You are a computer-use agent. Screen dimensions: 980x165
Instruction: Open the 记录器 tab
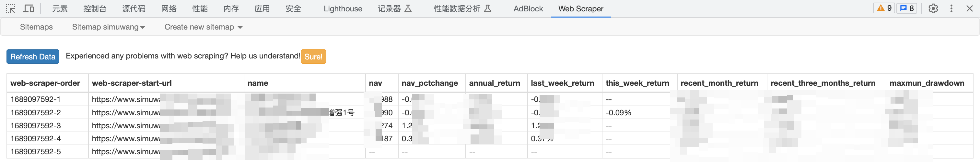tap(394, 8)
